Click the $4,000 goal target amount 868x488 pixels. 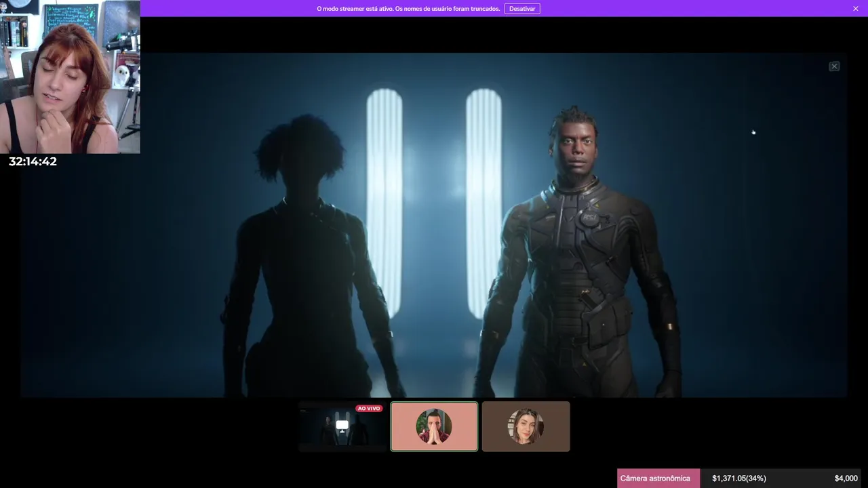(x=846, y=479)
